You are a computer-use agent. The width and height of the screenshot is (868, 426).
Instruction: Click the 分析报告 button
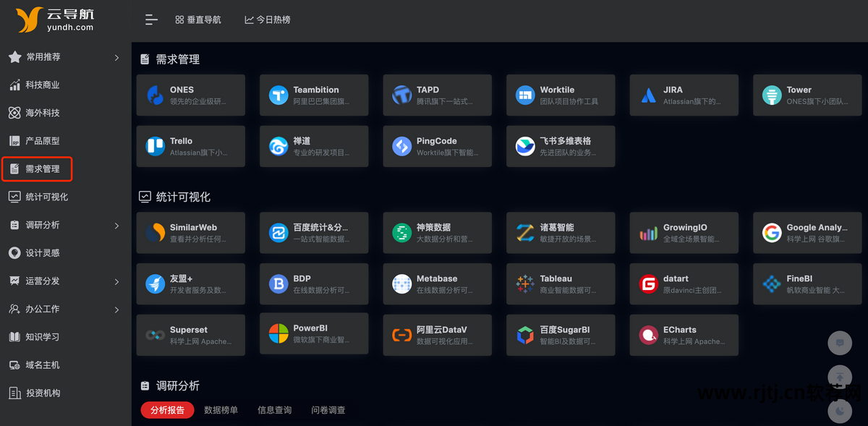pyautogui.click(x=167, y=409)
